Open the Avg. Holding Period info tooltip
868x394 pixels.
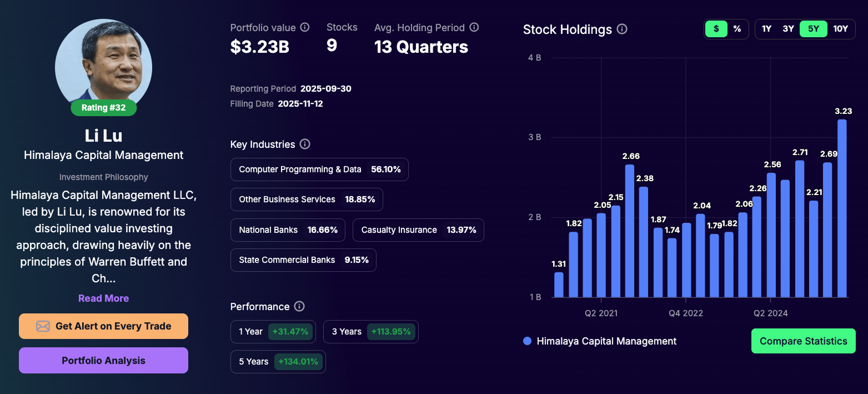tap(474, 27)
